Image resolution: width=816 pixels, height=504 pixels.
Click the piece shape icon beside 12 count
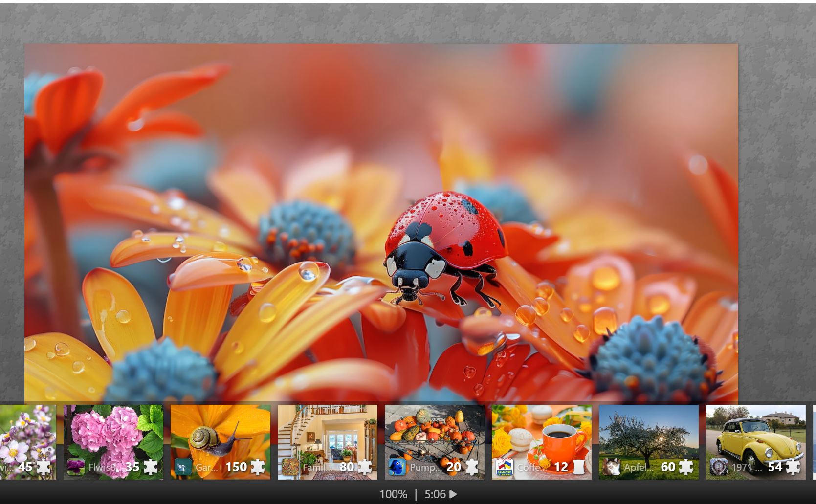point(578,467)
